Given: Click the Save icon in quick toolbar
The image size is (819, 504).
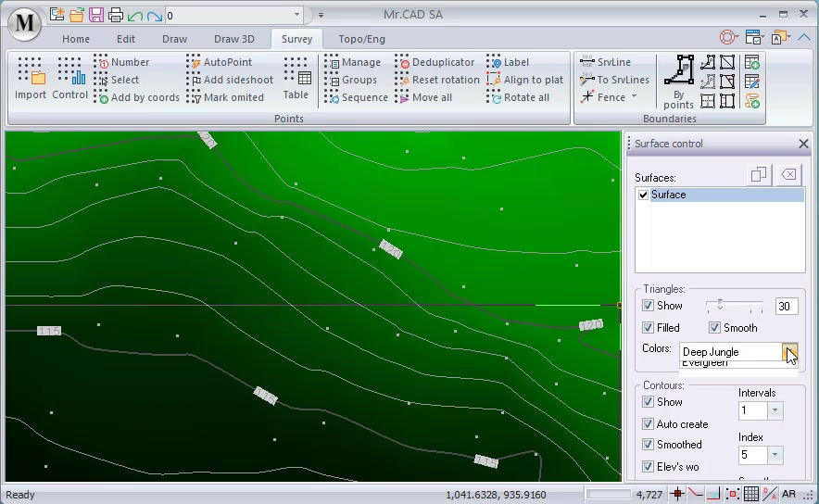Looking at the screenshot, I should tap(96, 15).
